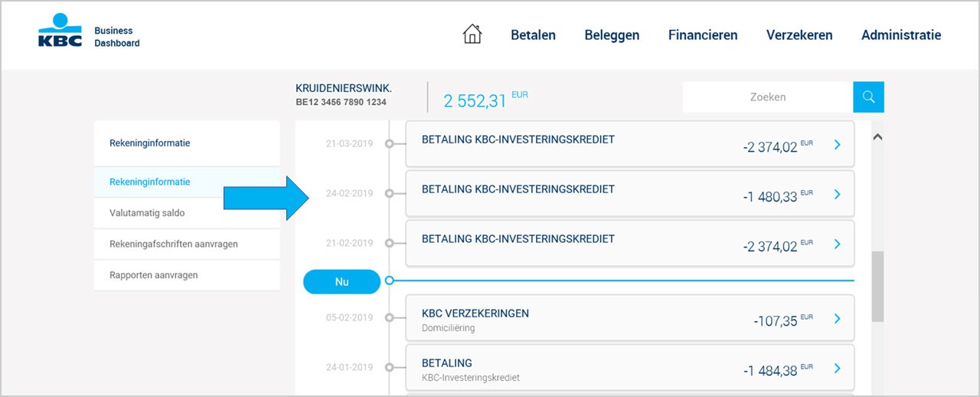Open the Betalen menu

pyautogui.click(x=533, y=34)
